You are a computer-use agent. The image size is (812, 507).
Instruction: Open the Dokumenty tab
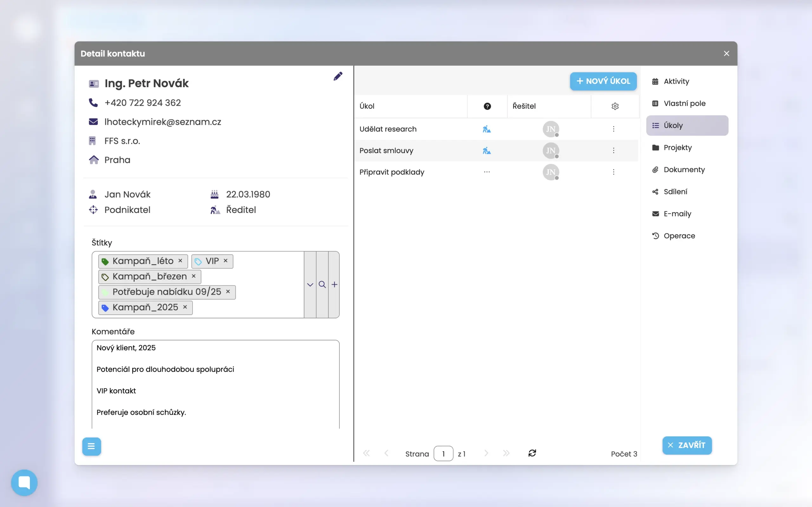(x=684, y=170)
